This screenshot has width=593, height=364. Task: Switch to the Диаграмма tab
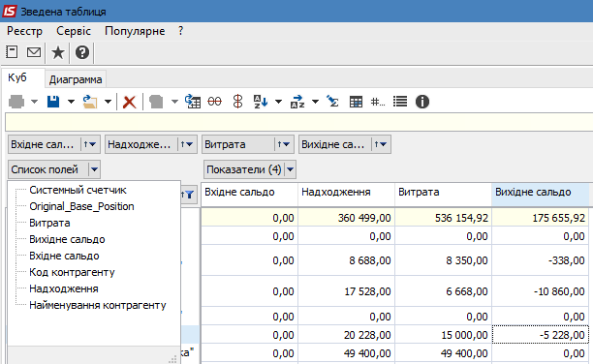pyautogui.click(x=76, y=79)
